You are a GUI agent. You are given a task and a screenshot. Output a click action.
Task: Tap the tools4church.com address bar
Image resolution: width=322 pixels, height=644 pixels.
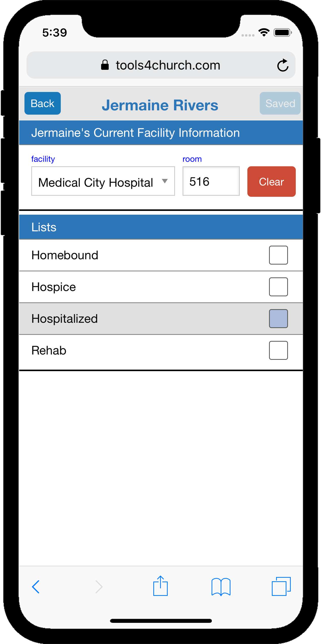168,65
